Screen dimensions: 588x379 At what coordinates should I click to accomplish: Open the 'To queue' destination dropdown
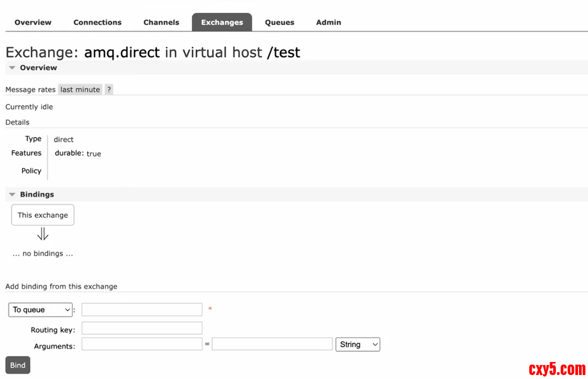[x=40, y=310]
